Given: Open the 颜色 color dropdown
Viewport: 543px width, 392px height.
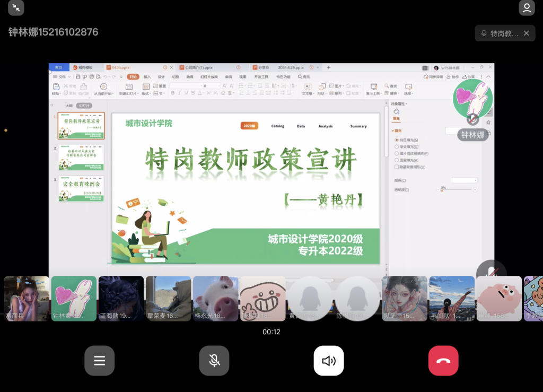Looking at the screenshot, I should pyautogui.click(x=464, y=180).
